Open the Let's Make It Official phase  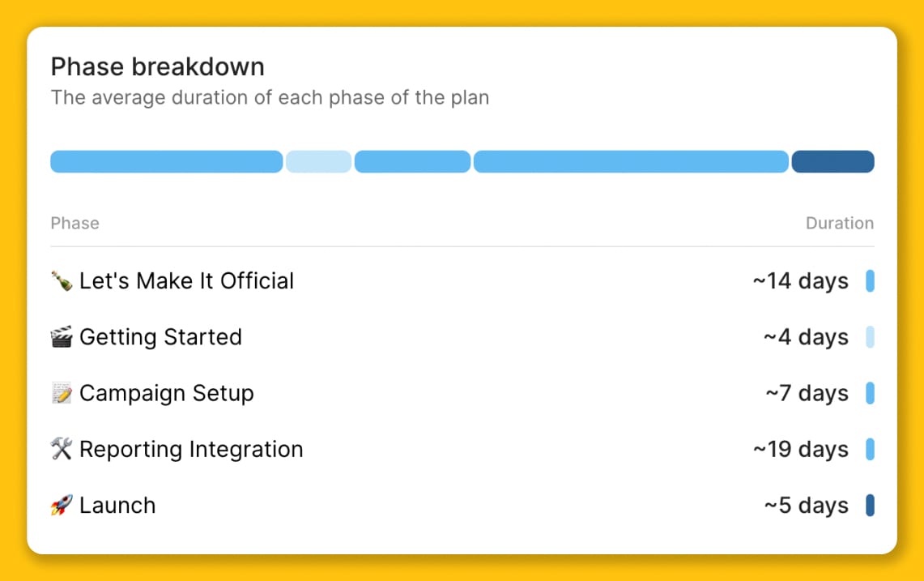(462, 280)
